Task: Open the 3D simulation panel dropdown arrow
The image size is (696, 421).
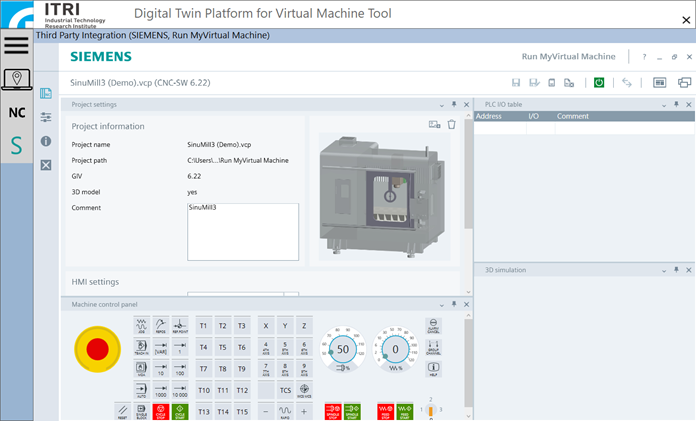Action: click(664, 270)
